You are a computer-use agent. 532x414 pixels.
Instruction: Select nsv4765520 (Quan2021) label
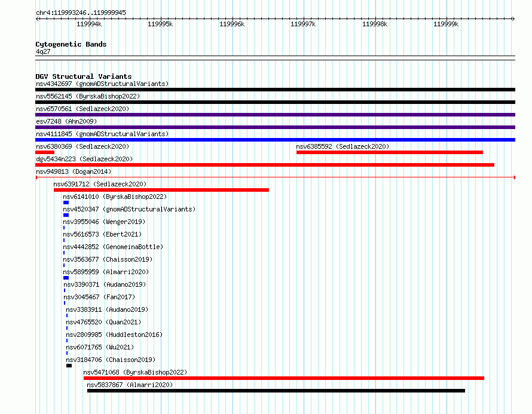coord(103,322)
